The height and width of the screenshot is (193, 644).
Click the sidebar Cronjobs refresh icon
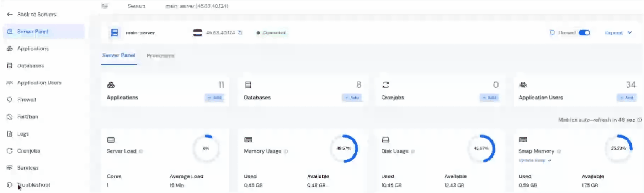(10, 151)
